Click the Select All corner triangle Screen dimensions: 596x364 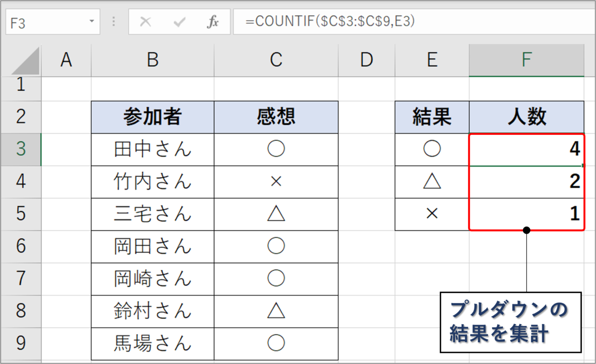click(21, 60)
